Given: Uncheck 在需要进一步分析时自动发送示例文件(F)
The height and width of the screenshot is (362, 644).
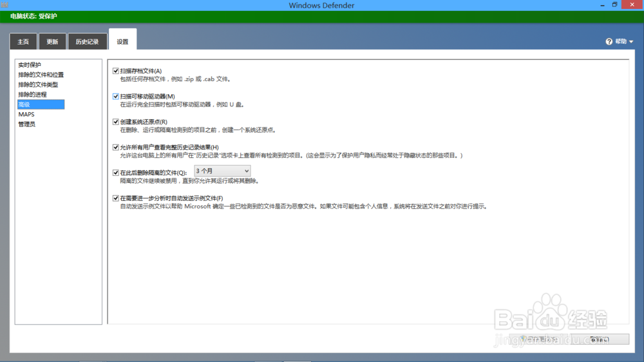Looking at the screenshot, I should coord(116,198).
